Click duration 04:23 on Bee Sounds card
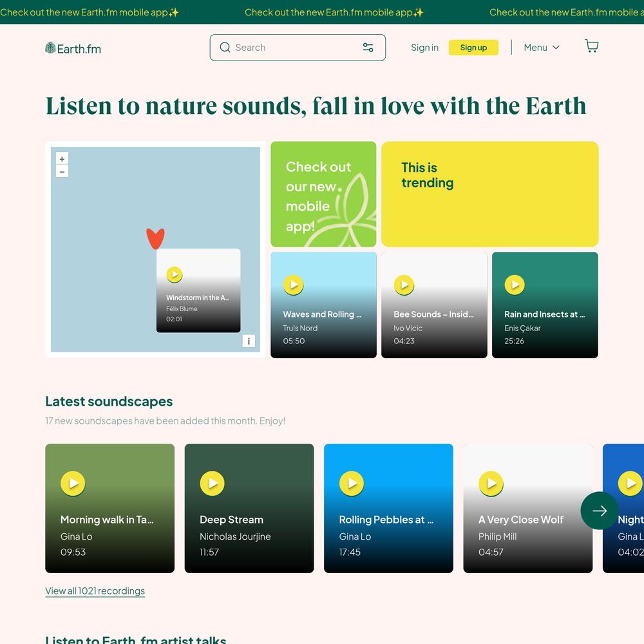Viewport: 644px width, 644px height. click(404, 341)
